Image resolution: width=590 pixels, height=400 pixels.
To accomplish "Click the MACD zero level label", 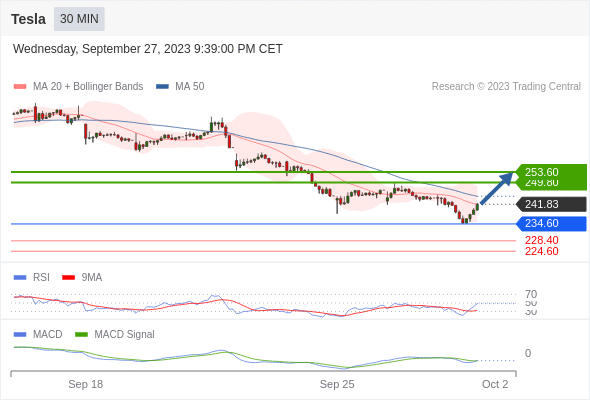I will tap(528, 353).
